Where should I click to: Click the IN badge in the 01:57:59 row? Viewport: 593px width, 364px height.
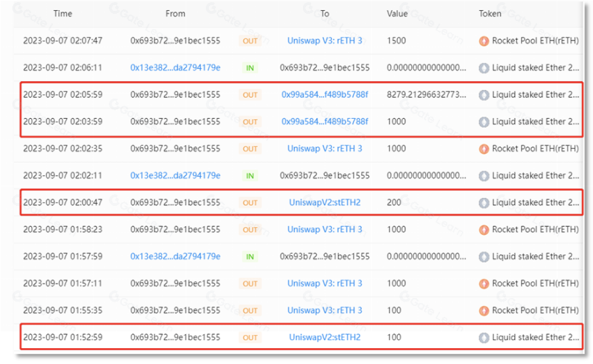[x=250, y=257]
